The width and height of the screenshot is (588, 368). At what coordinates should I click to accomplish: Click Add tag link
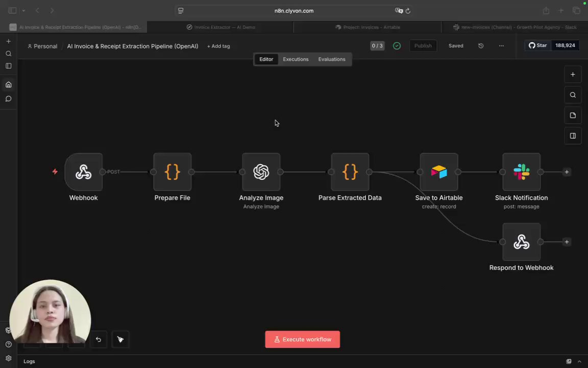click(x=218, y=46)
